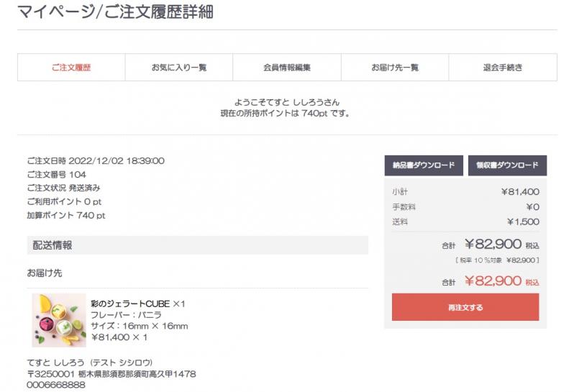
Task: Click the red ¥82,900 total amount
Action: pyautogui.click(x=493, y=281)
